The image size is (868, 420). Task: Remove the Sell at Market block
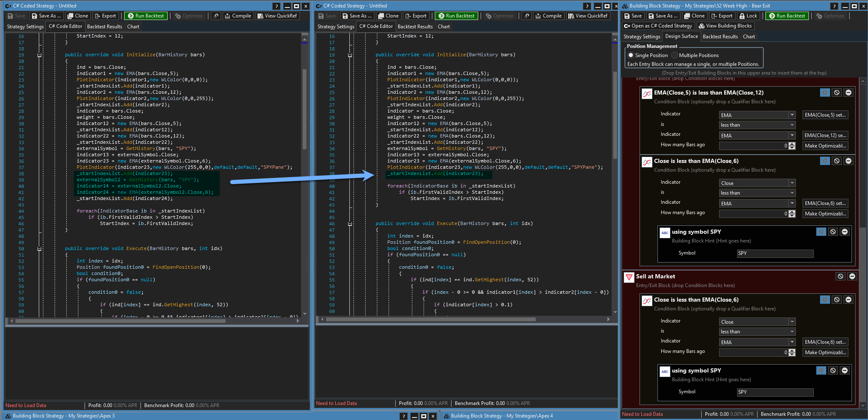pos(852,276)
